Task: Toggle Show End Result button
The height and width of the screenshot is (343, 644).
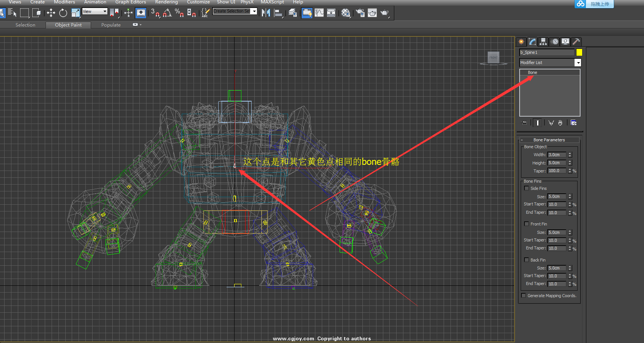Action: tap(537, 122)
